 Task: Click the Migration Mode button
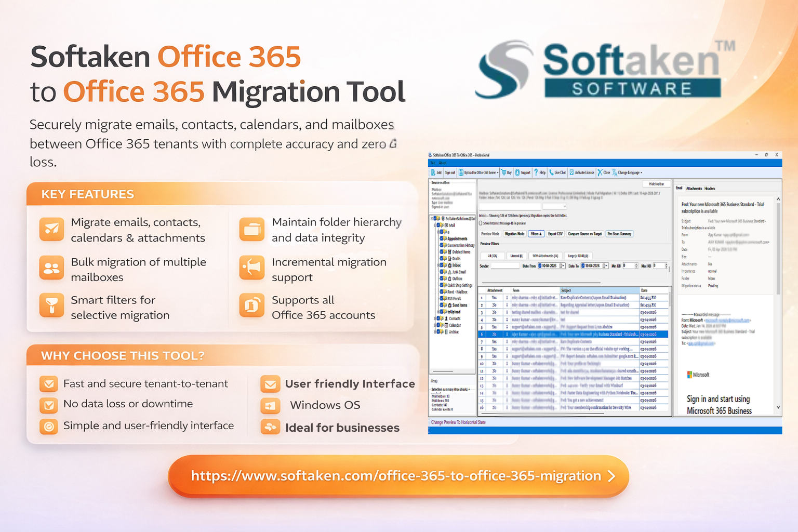click(514, 234)
